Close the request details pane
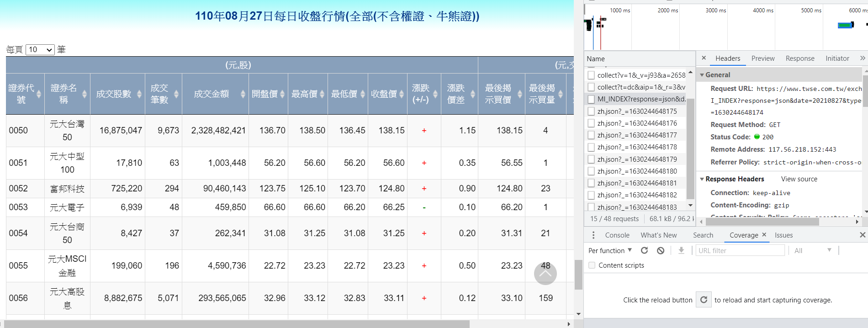Screen dimensions: 868x328 coord(704,58)
